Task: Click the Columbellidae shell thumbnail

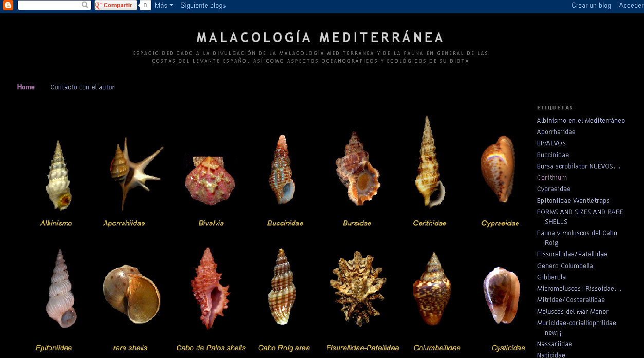Action: click(x=432, y=289)
